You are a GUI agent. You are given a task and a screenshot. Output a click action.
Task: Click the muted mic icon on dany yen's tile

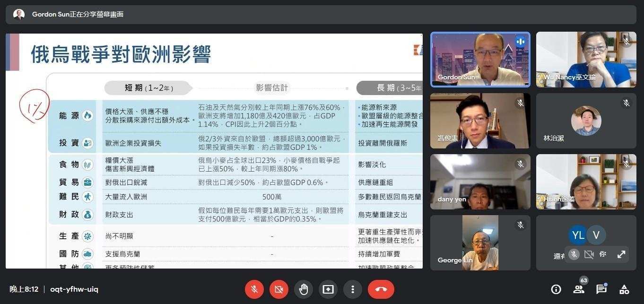pyautogui.click(x=520, y=164)
